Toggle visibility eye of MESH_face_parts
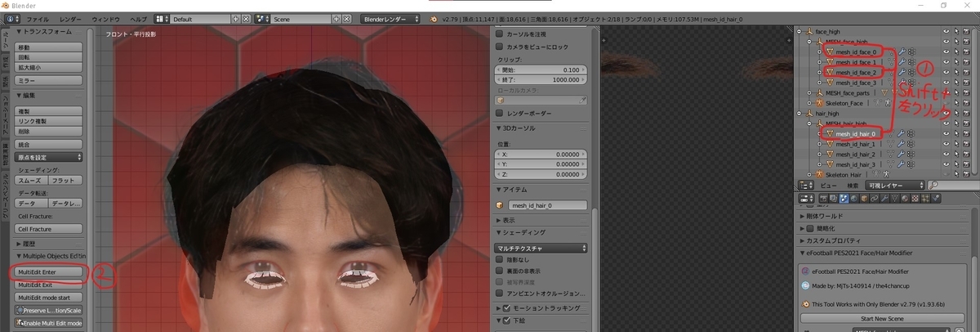Viewport: 980px width, 332px height. click(946, 92)
